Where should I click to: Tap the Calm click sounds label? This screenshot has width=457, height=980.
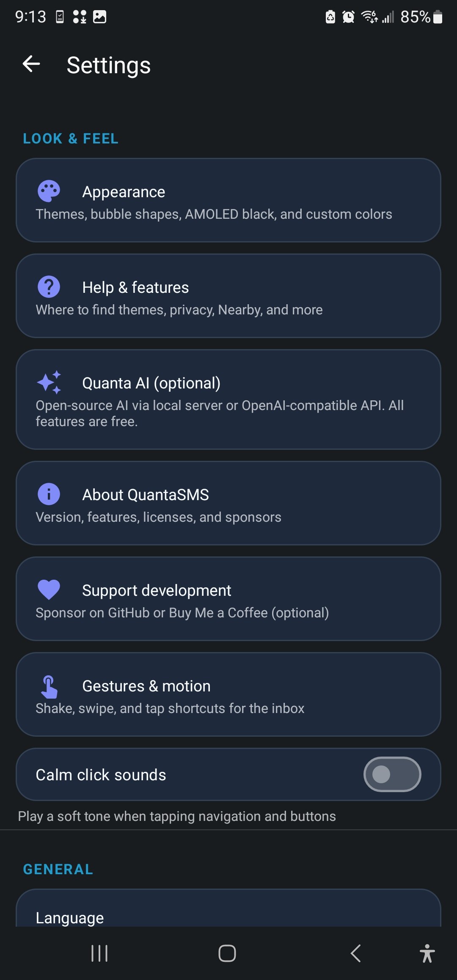pos(101,775)
